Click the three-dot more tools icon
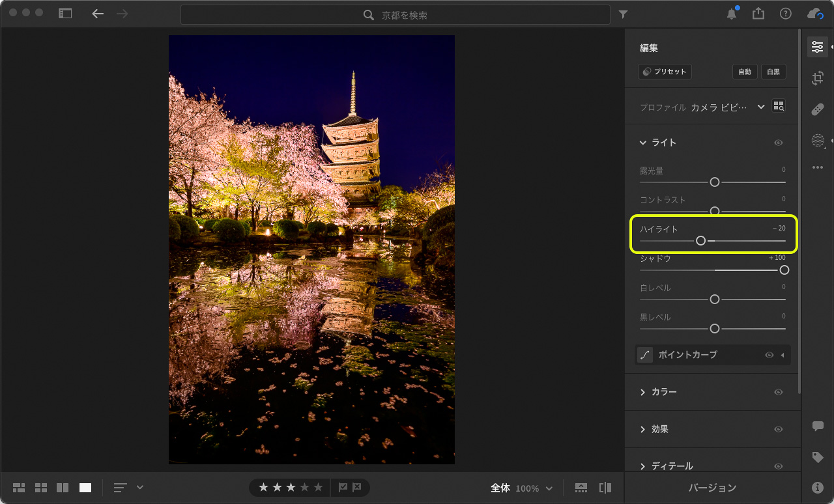 (x=817, y=167)
